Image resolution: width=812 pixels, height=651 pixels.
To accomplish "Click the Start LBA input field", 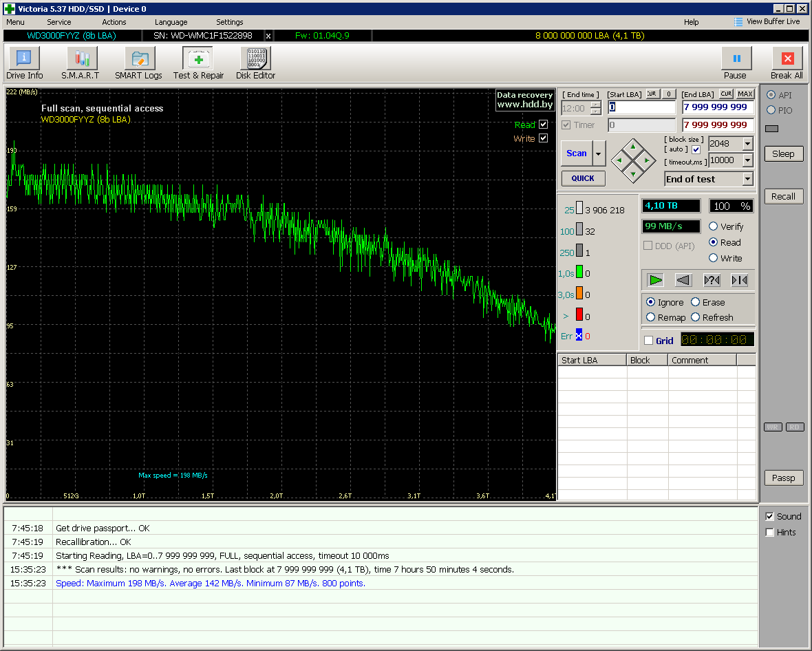I will click(x=641, y=107).
